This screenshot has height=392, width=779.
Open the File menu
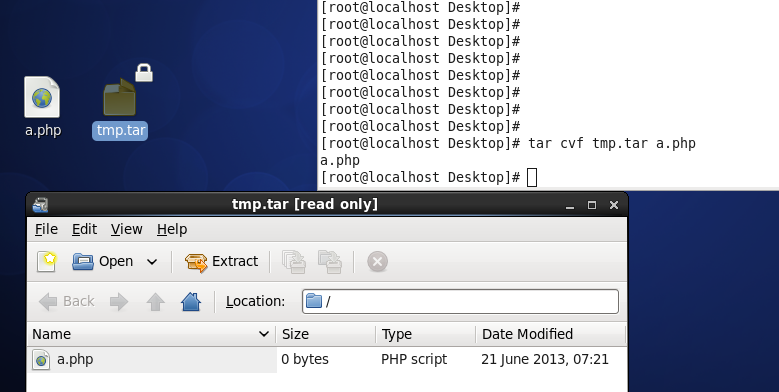tap(46, 229)
